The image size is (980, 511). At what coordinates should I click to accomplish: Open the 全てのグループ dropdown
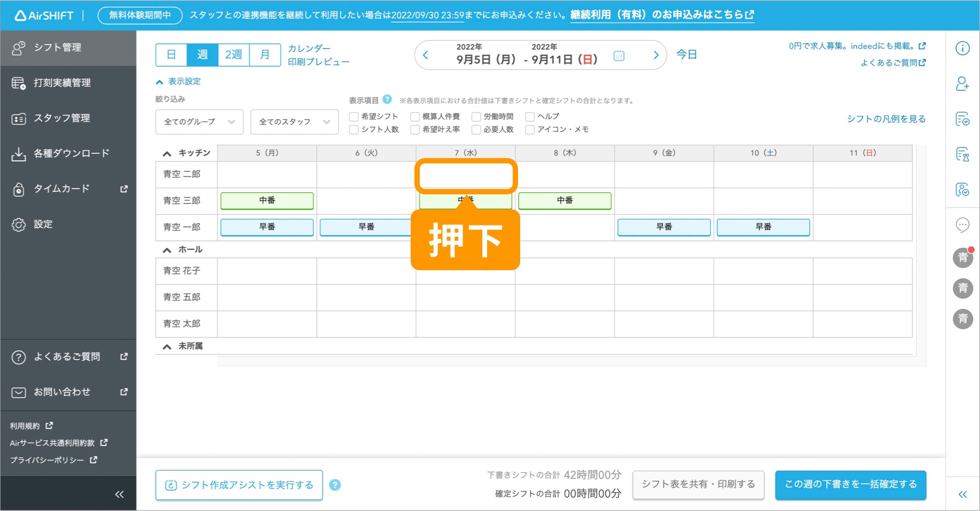click(199, 122)
